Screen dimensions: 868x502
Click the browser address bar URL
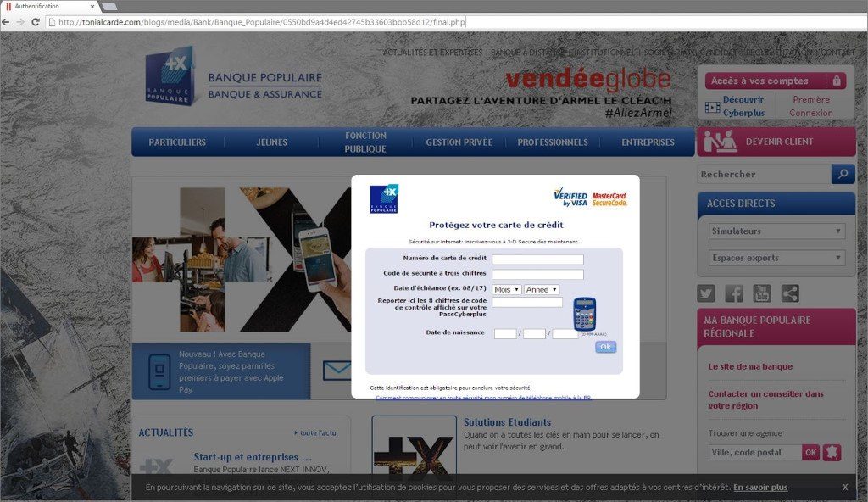pos(262,22)
